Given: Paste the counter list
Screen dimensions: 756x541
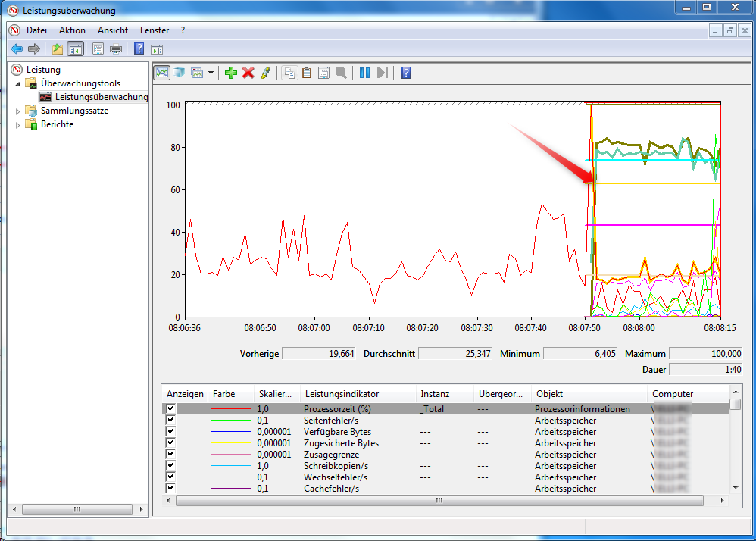Looking at the screenshot, I should pyautogui.click(x=306, y=72).
